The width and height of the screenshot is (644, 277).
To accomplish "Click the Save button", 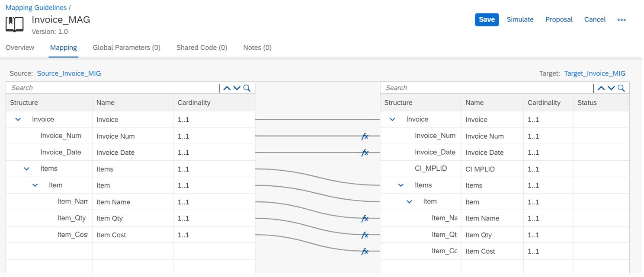I will point(487,19).
